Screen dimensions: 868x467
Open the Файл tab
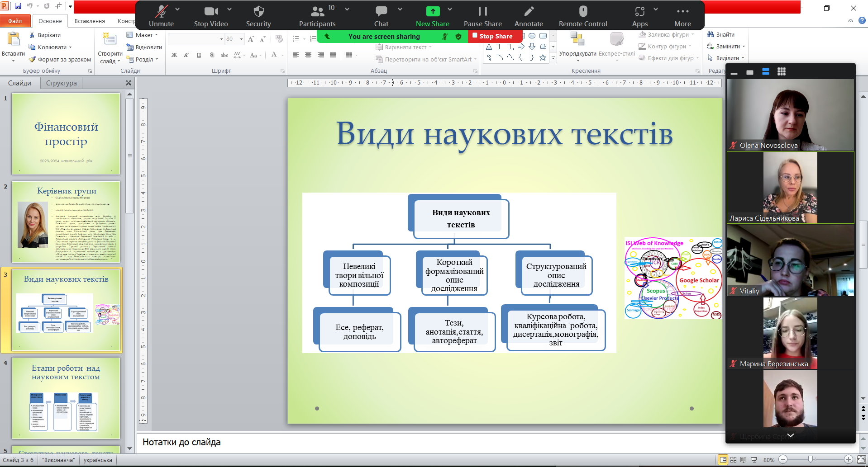[15, 21]
